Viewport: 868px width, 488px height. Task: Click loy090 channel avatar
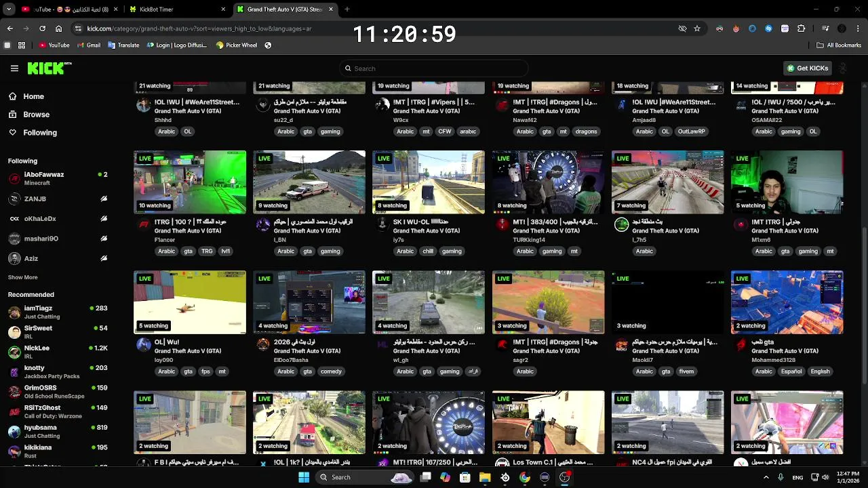[143, 345]
